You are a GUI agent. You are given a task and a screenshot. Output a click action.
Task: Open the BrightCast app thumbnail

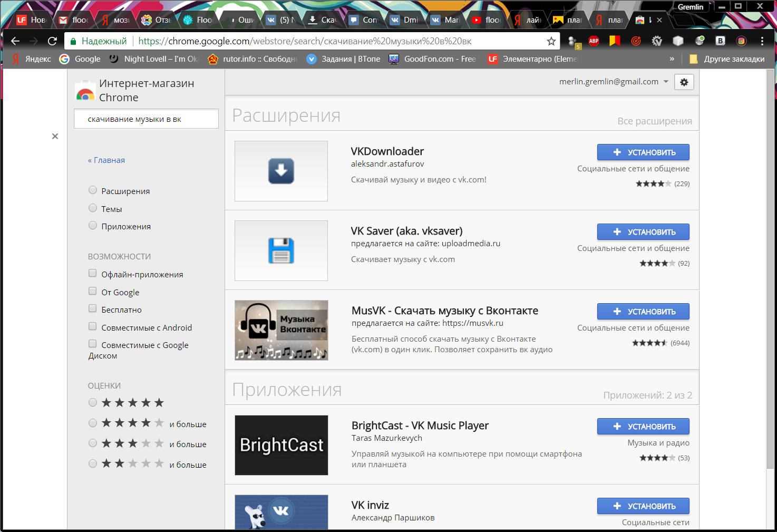pyautogui.click(x=281, y=445)
